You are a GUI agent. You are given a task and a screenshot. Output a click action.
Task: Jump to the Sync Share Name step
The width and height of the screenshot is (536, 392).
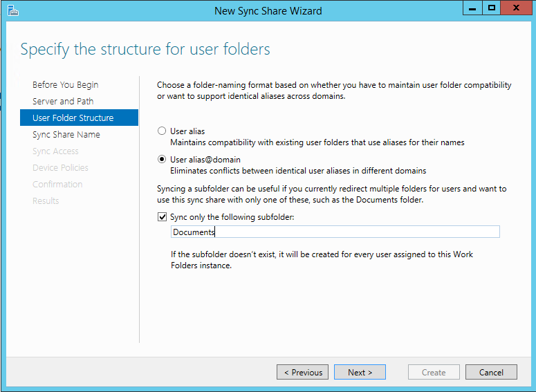point(66,135)
